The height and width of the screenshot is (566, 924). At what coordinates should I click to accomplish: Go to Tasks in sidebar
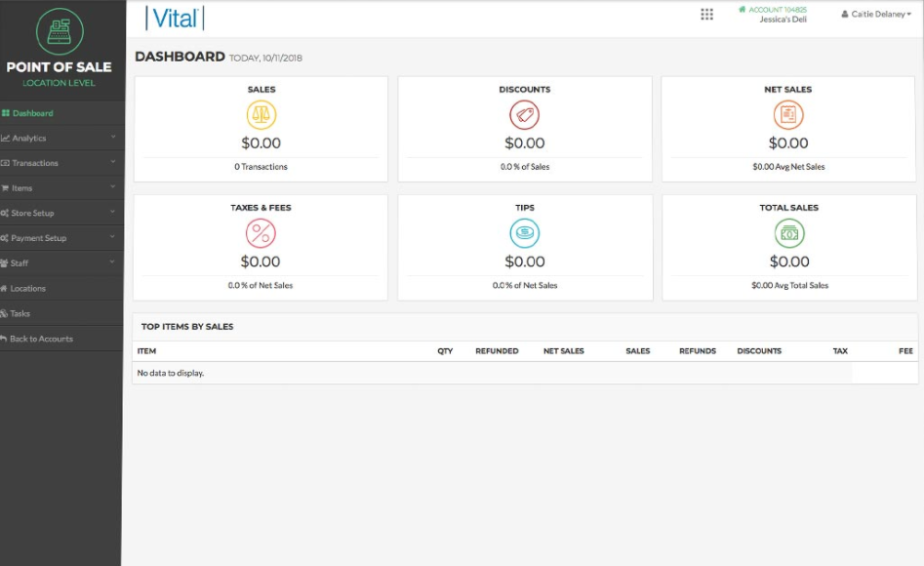point(20,314)
